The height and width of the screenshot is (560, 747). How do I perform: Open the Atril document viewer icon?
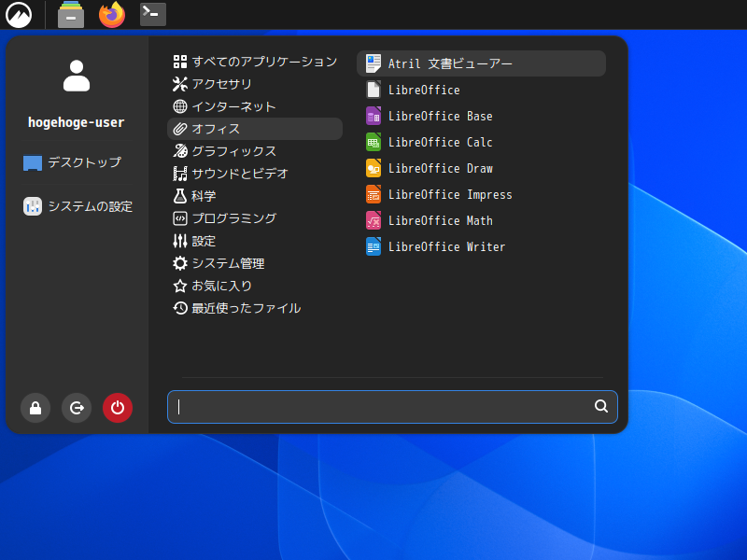373,63
